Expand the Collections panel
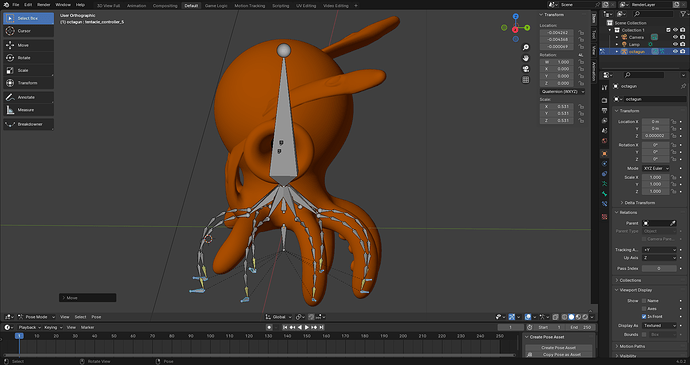This screenshot has width=690, height=365. pyautogui.click(x=630, y=280)
